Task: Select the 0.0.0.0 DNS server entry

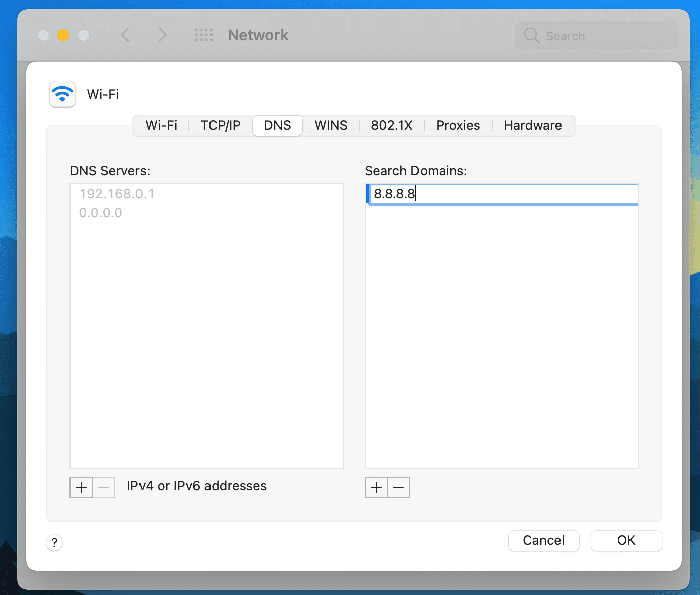Action: [101, 213]
